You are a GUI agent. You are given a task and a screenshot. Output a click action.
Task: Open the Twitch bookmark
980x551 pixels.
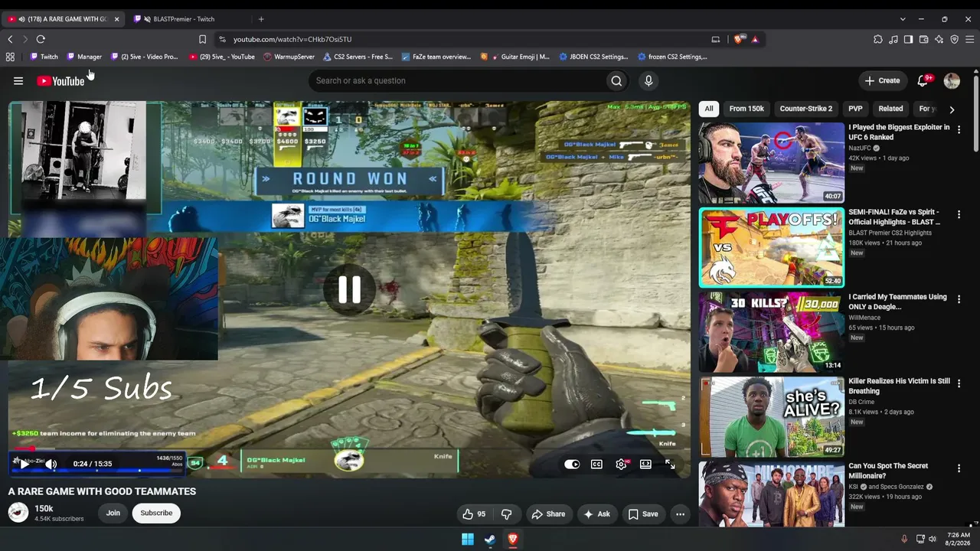(44, 57)
